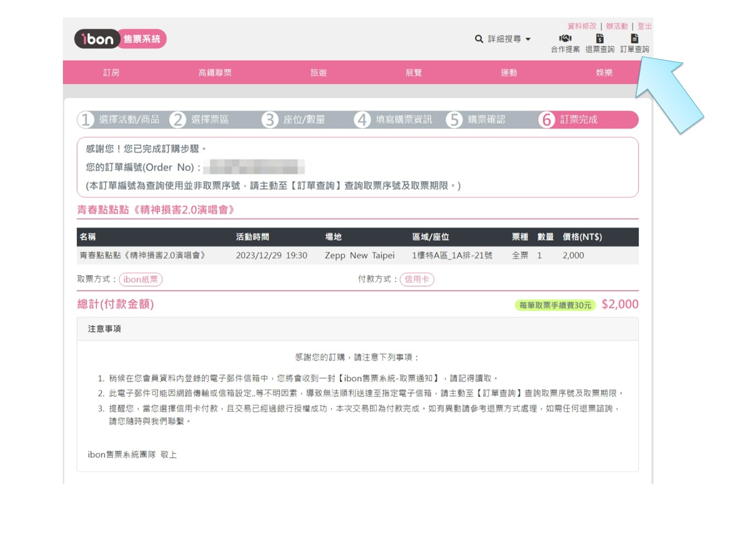This screenshot has width=747, height=560.
Task: Open the 娛樂 menu item
Action: (604, 72)
